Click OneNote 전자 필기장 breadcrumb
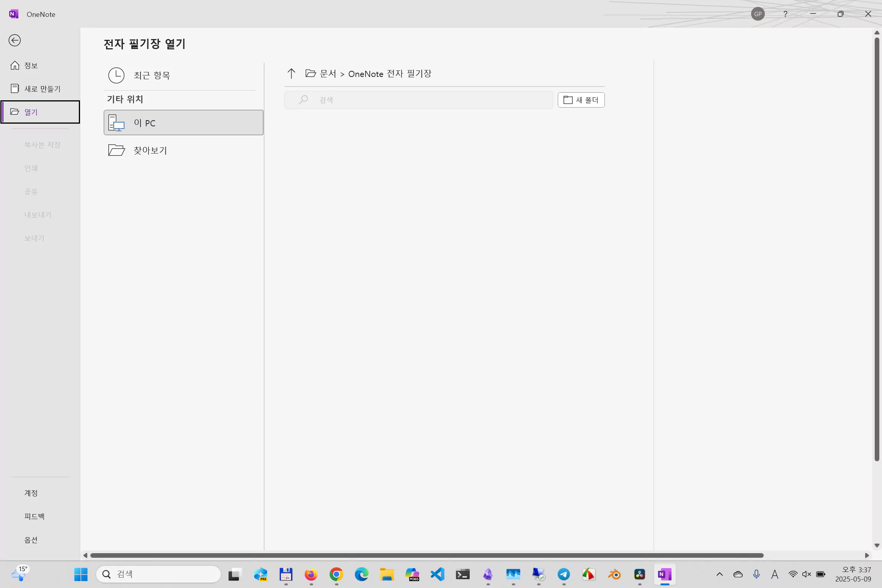This screenshot has height=588, width=882. (390, 73)
